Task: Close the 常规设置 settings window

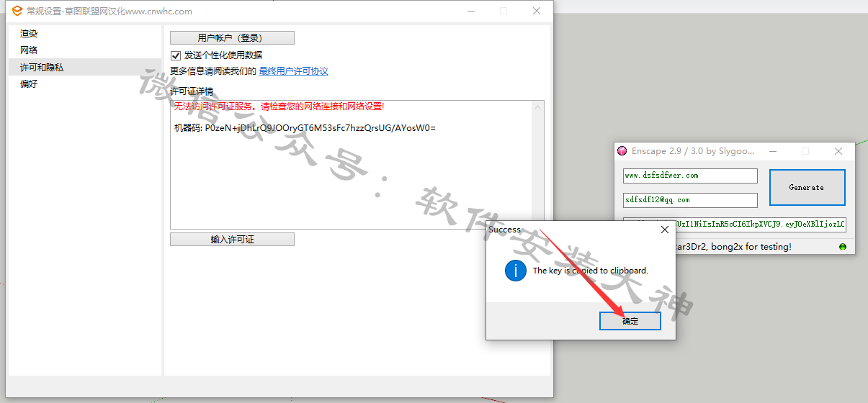Action: (x=537, y=11)
